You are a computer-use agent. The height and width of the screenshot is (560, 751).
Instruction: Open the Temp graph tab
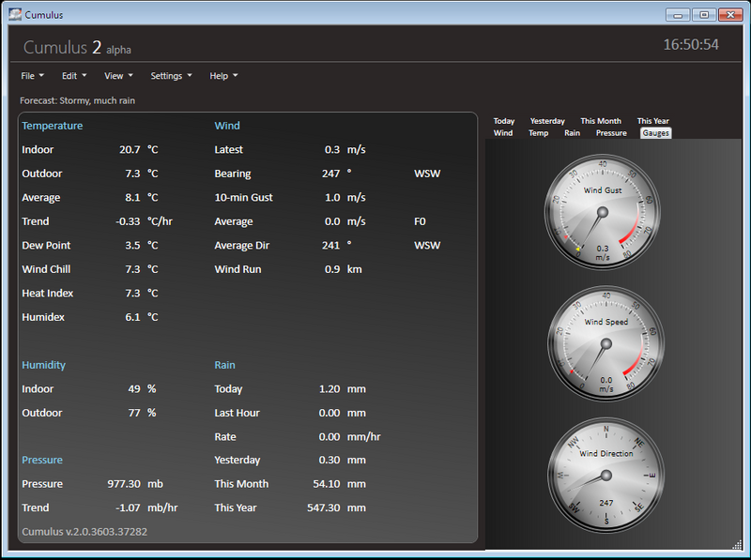point(538,133)
